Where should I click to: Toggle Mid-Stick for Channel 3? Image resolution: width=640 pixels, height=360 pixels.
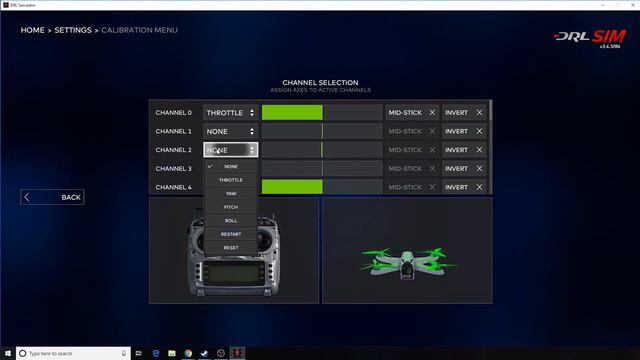(412, 169)
